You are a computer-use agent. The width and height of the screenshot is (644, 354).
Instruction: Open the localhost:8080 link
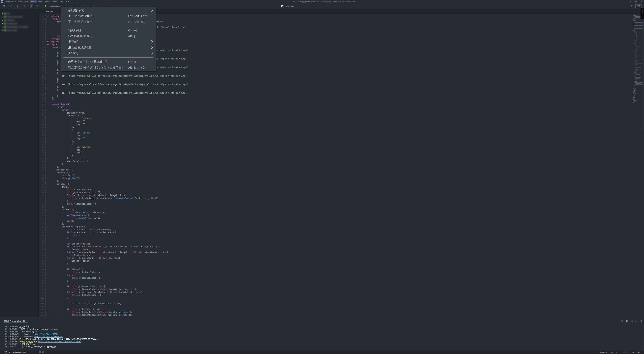(46, 334)
